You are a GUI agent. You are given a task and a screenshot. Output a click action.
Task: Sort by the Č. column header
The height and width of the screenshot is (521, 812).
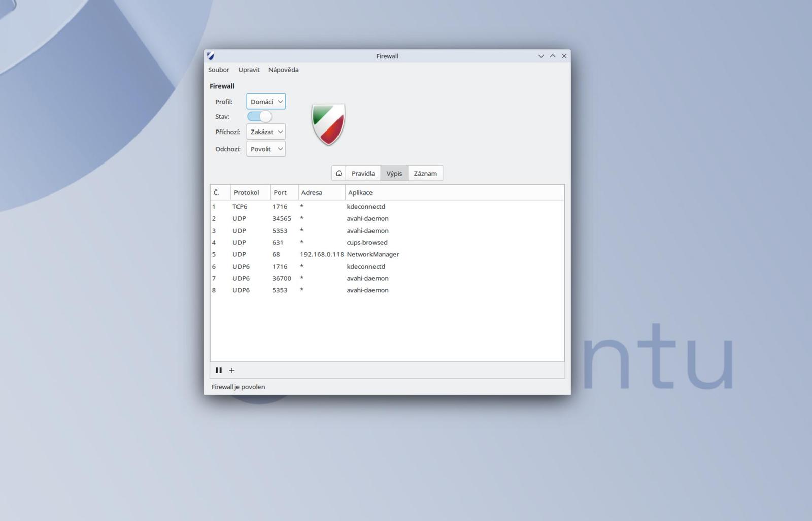coord(221,192)
